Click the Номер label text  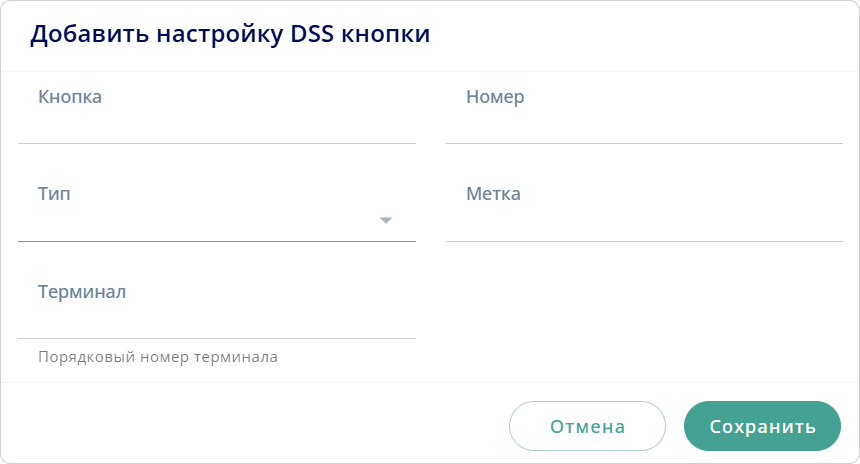coord(495,97)
